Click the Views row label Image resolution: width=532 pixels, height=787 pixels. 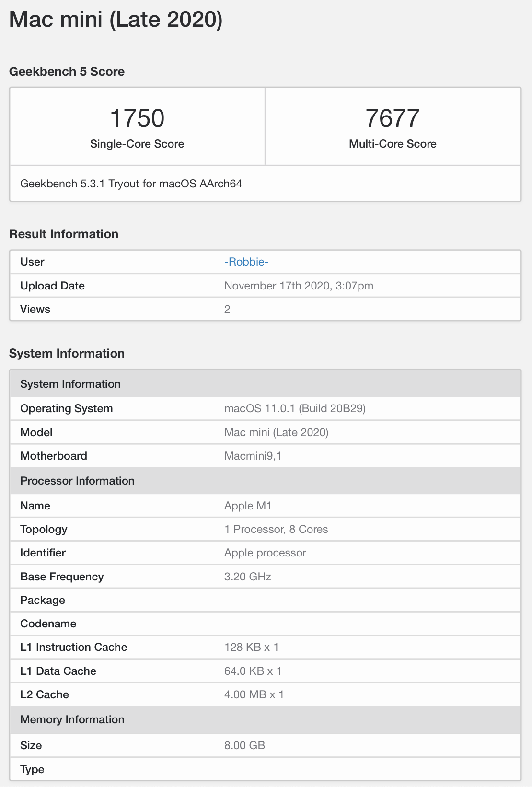click(x=35, y=309)
